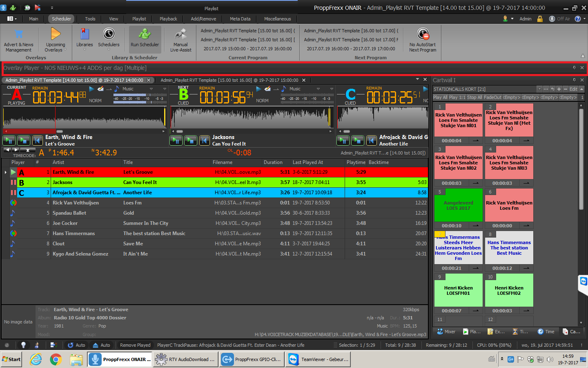Toggle loop arrow on cart 8
The width and height of the screenshot is (588, 368).
[526, 268]
